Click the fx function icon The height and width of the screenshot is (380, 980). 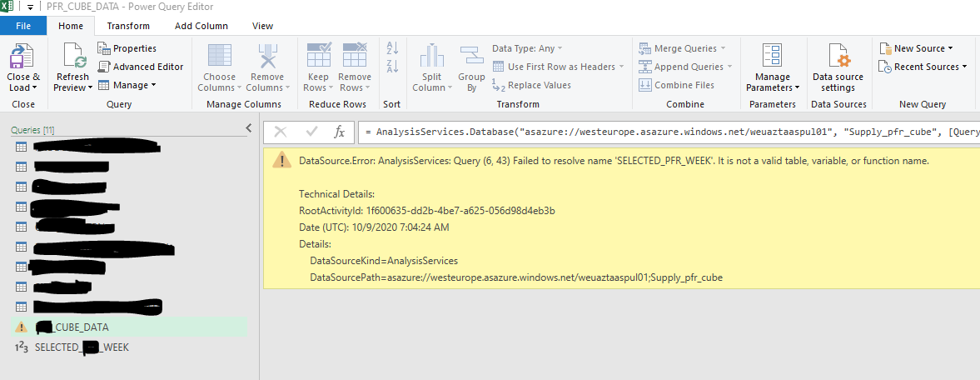point(340,132)
